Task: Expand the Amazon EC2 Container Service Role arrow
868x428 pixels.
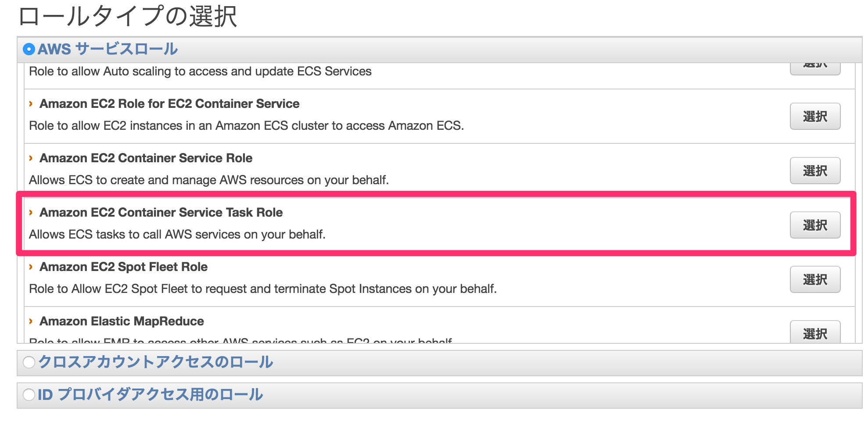Action: tap(31, 158)
